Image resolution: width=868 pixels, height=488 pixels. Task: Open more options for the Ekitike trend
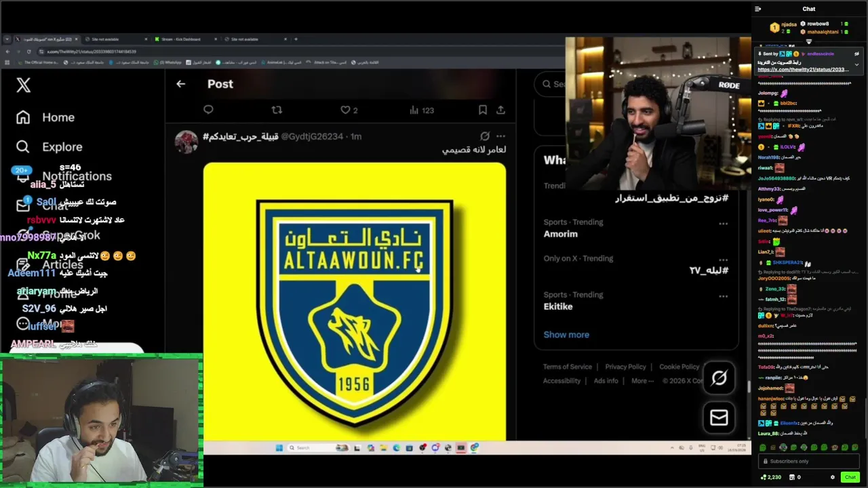[723, 296]
